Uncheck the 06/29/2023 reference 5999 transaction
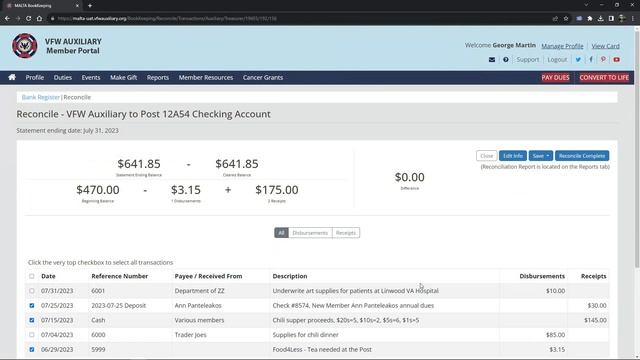 click(32, 350)
